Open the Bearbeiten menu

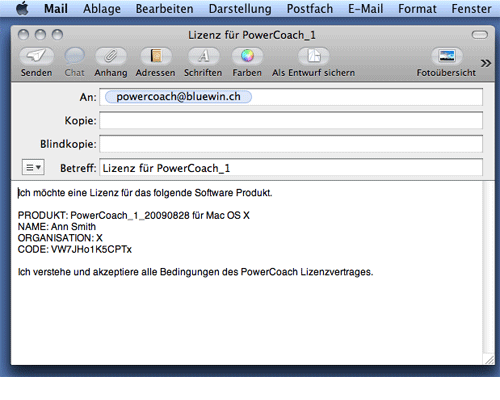pyautogui.click(x=164, y=8)
